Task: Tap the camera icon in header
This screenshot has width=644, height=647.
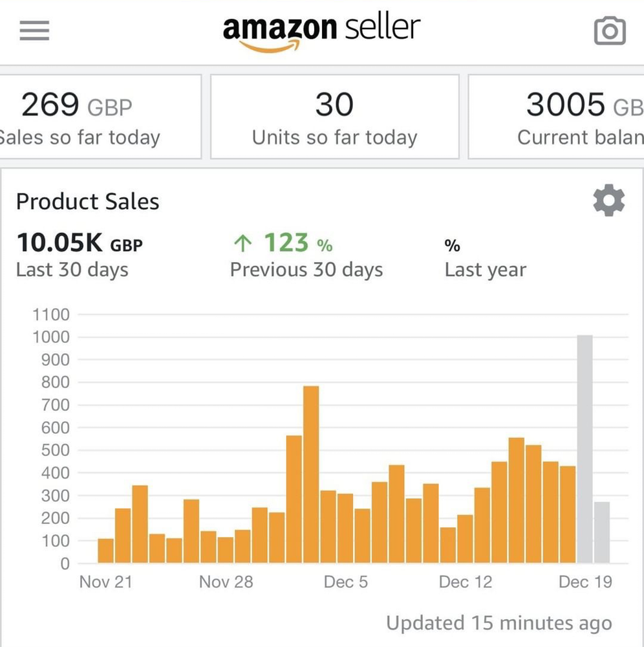Action: (x=609, y=30)
